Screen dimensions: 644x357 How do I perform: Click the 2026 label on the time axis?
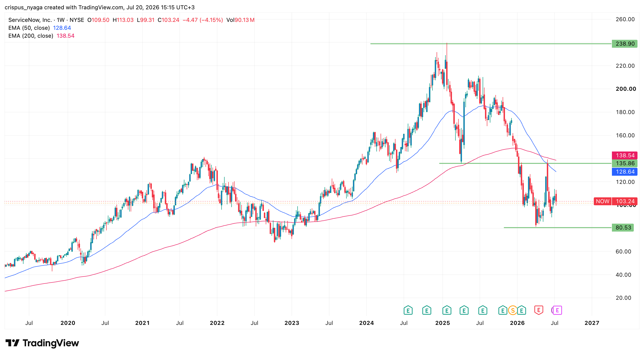pyautogui.click(x=517, y=323)
